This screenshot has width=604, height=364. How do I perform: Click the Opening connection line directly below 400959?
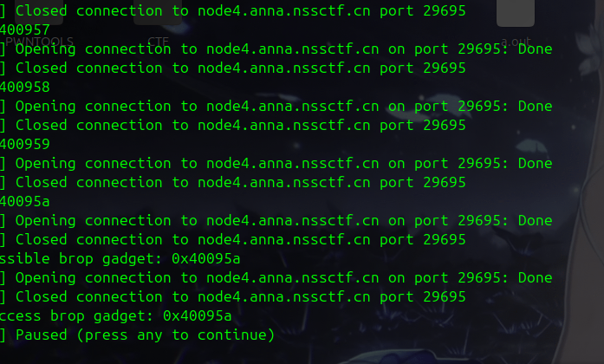[x=277, y=163]
